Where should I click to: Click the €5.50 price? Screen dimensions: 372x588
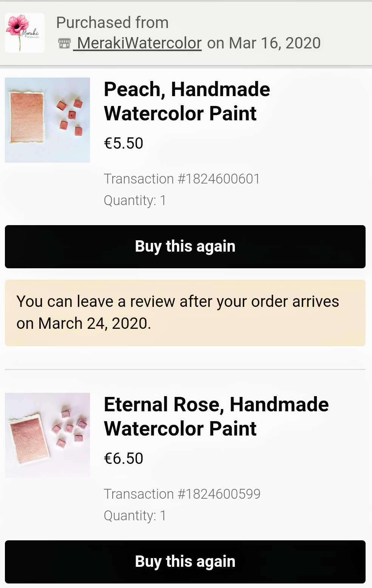pyautogui.click(x=124, y=143)
